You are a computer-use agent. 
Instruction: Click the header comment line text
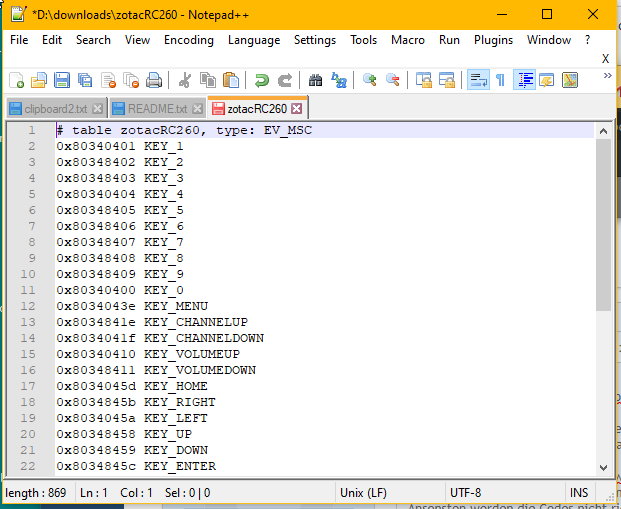pyautogui.click(x=184, y=130)
